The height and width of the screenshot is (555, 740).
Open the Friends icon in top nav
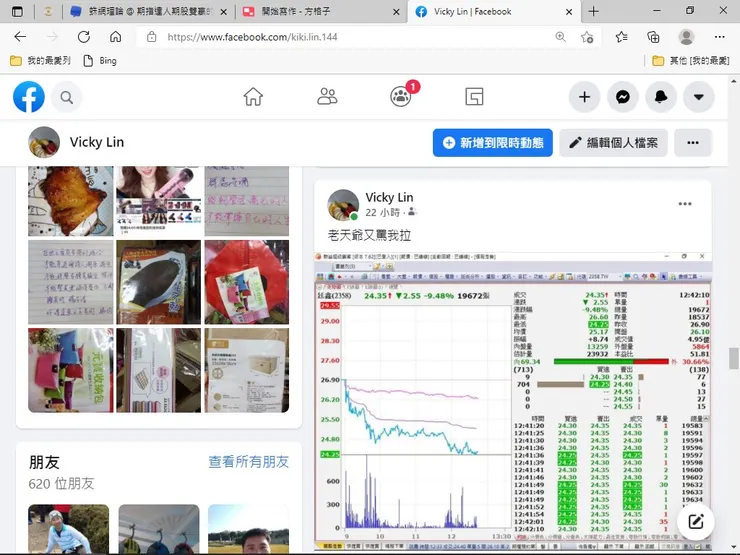pos(327,97)
